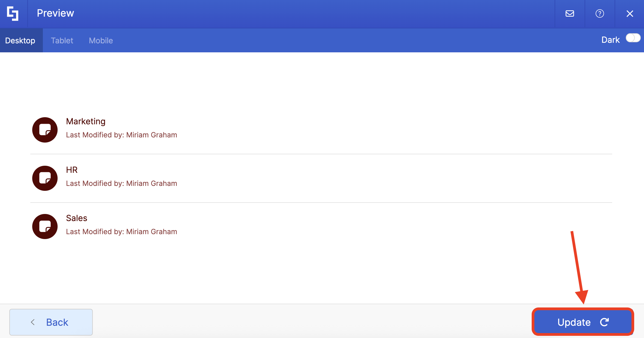Click the Sales note icon

pyautogui.click(x=45, y=227)
